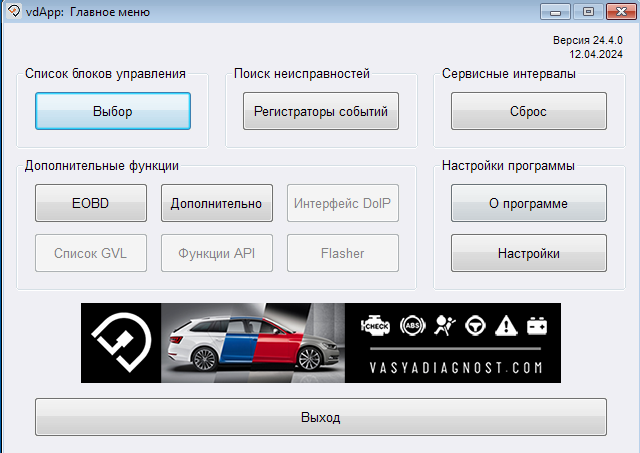Click the car image in banner
The height and width of the screenshot is (453, 640).
253,343
